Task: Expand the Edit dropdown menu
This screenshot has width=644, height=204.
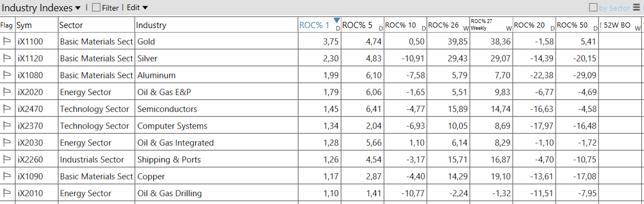Action: [137, 8]
